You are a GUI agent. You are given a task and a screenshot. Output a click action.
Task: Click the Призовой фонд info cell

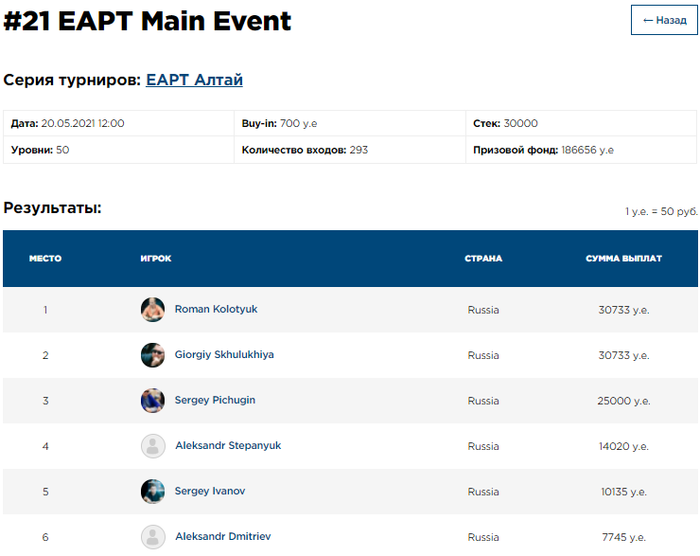point(580,150)
